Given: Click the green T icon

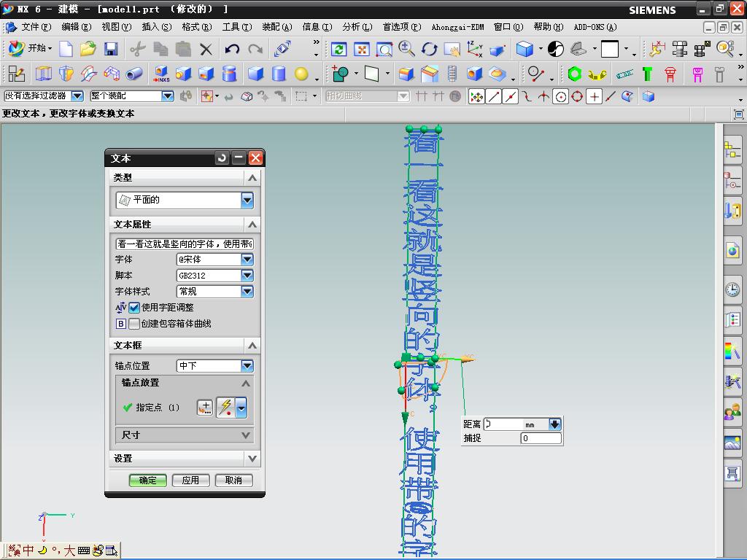Looking at the screenshot, I should point(647,74).
